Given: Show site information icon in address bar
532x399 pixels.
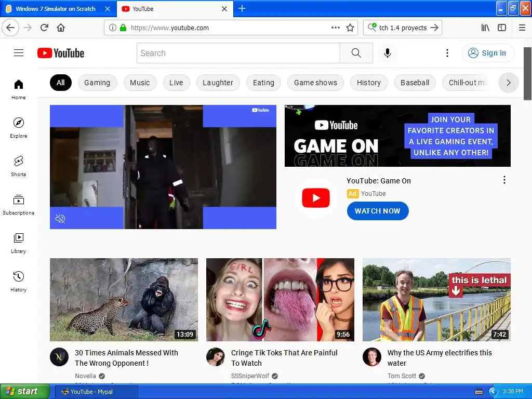Looking at the screenshot, I should [112, 28].
